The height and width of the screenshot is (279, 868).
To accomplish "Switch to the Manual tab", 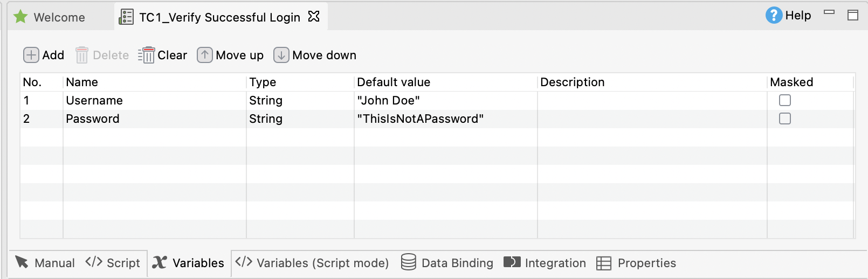I will [45, 263].
